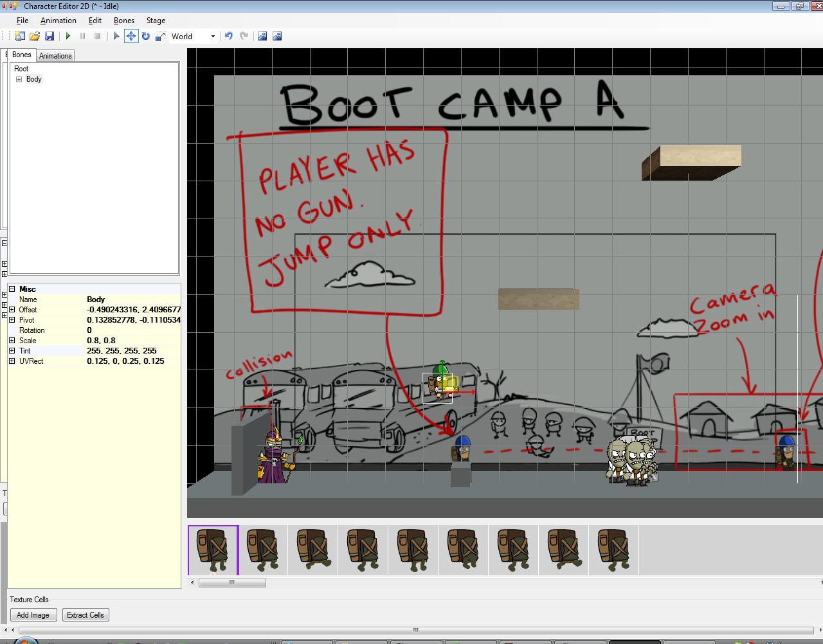Click the Save floppy disk icon
Viewport: 823px width, 644px height.
(x=50, y=36)
